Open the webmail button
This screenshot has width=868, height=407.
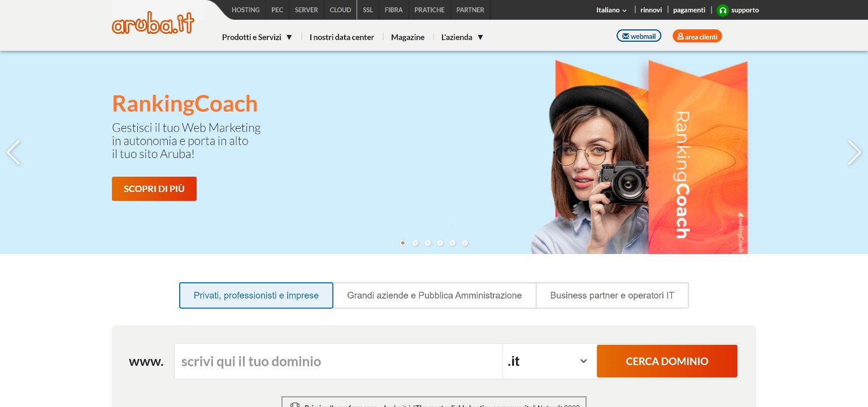(x=639, y=36)
